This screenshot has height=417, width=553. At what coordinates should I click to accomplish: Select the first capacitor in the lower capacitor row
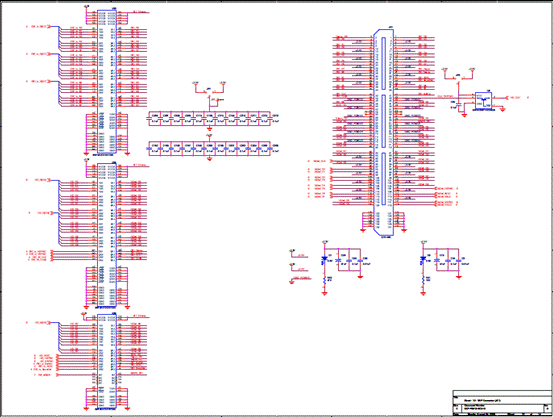148,149
